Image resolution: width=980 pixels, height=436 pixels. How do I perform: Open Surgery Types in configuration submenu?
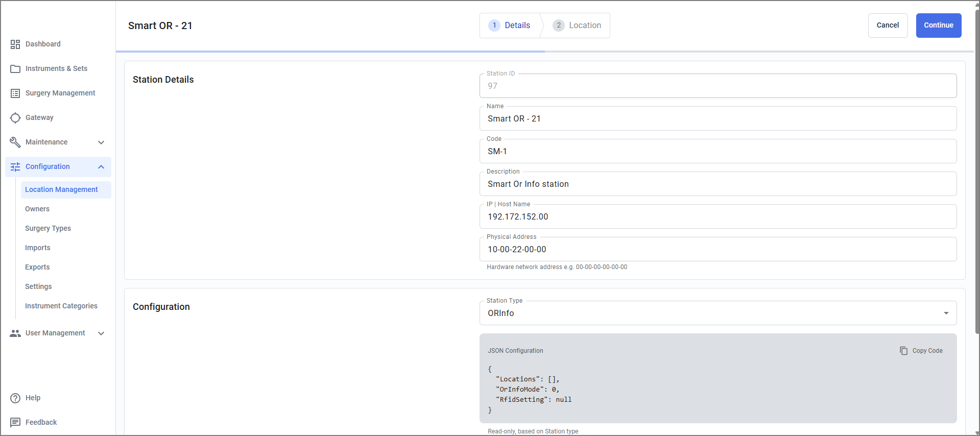48,228
